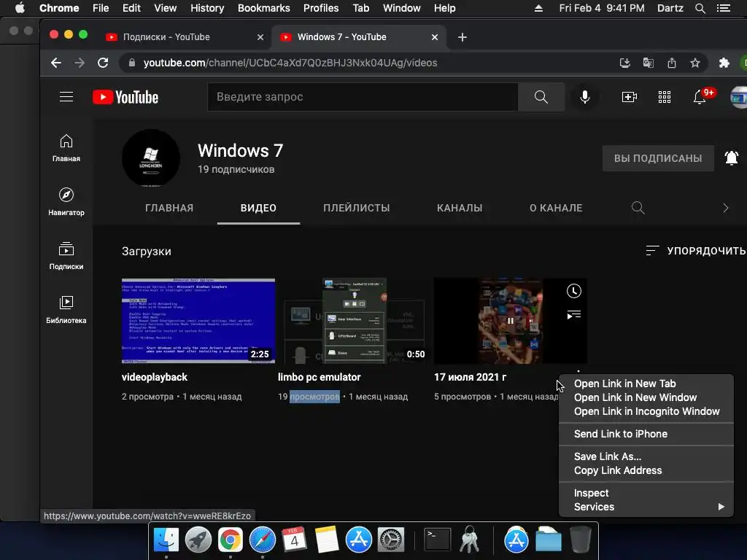Screen dimensions: 747x560
Task: Open limbo pc emulator thumbnail
Action: [x=355, y=321]
